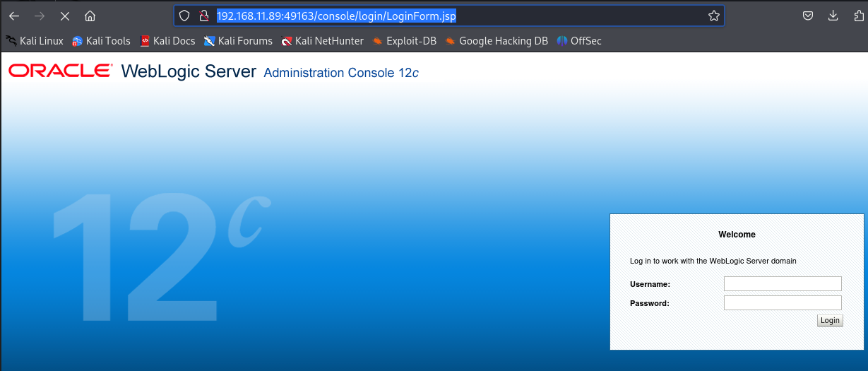This screenshot has height=371, width=868.
Task: Open the Kali Docs bookmark
Action: point(167,41)
